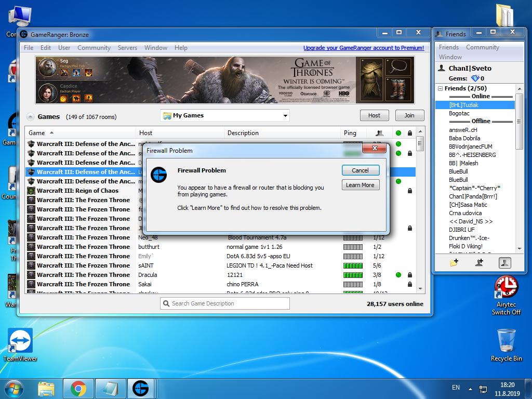Open the My Games dropdown

[x=224, y=115]
